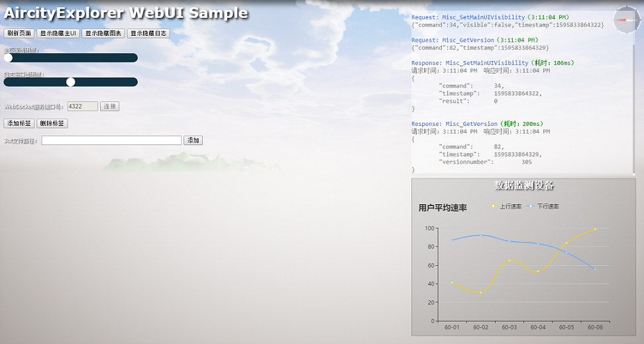
Task: Click the compass icon in the corner
Action: (626, 19)
